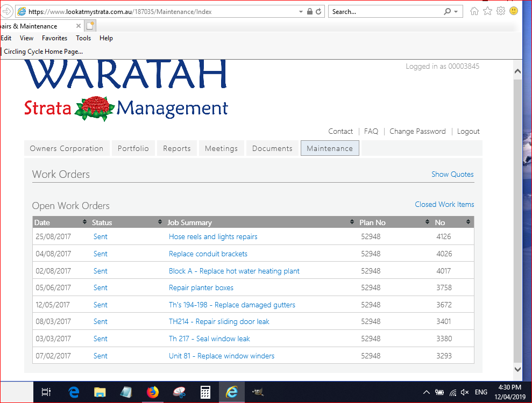Open Snipping Tool from taskbar
The width and height of the screenshot is (532, 403).
[179, 392]
